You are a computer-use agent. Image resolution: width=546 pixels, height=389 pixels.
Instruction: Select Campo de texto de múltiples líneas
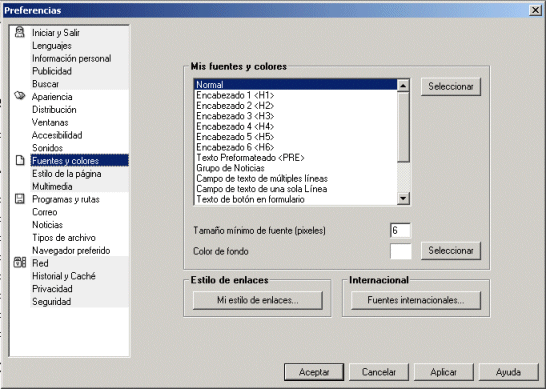point(296,179)
